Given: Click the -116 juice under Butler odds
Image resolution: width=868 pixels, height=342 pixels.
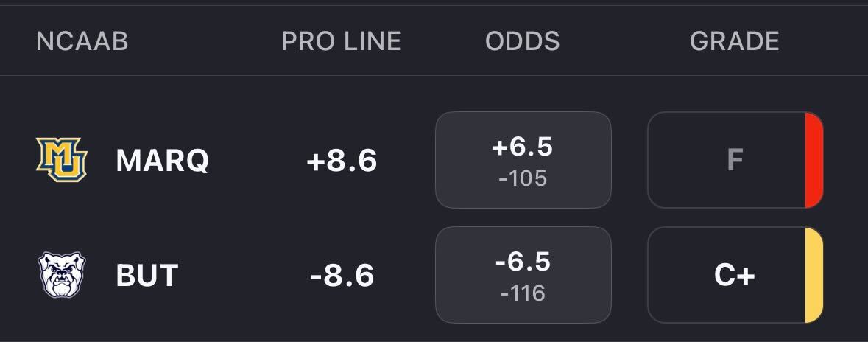Looking at the screenshot, I should [523, 293].
